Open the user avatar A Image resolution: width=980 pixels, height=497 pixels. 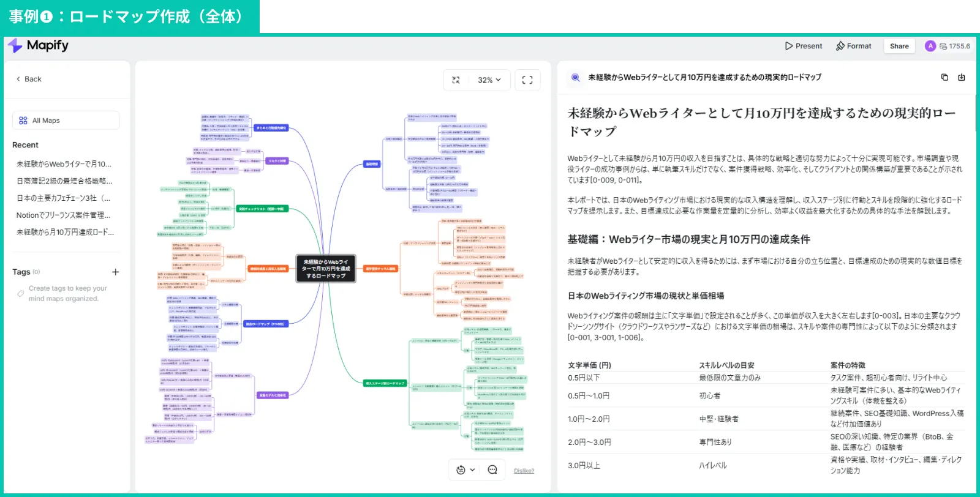pyautogui.click(x=930, y=46)
